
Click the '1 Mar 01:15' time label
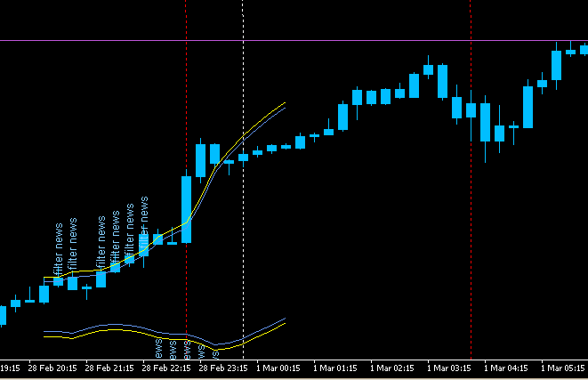[335, 368]
